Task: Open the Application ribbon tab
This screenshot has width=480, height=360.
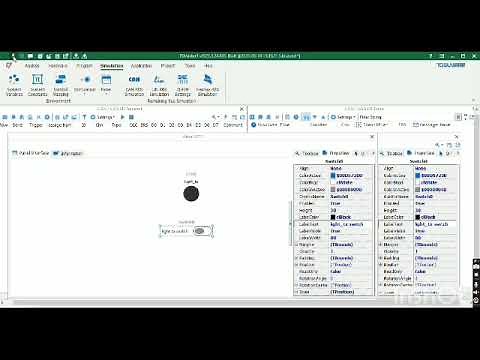Action: (141, 66)
